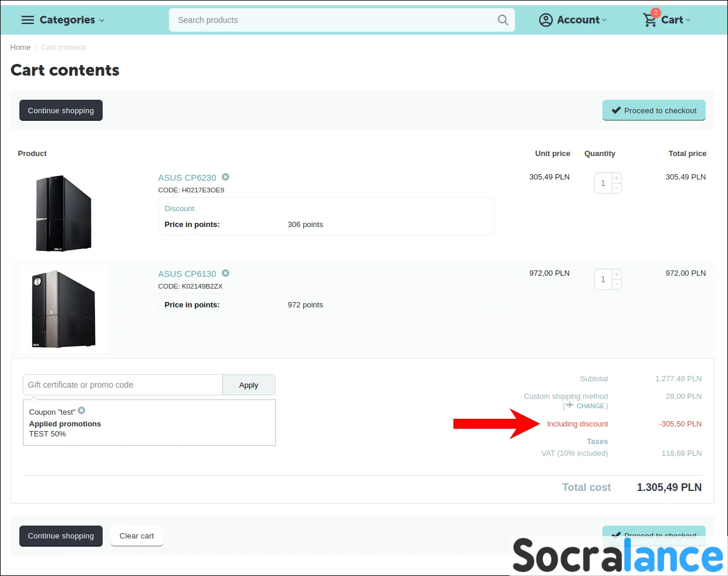
Task: Expand the Account dropdown
Action: click(x=604, y=21)
